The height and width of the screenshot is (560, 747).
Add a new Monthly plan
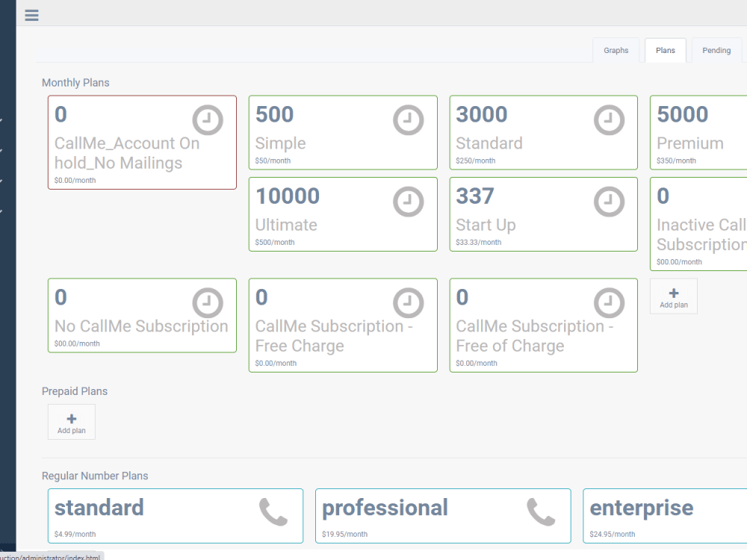pyautogui.click(x=673, y=296)
